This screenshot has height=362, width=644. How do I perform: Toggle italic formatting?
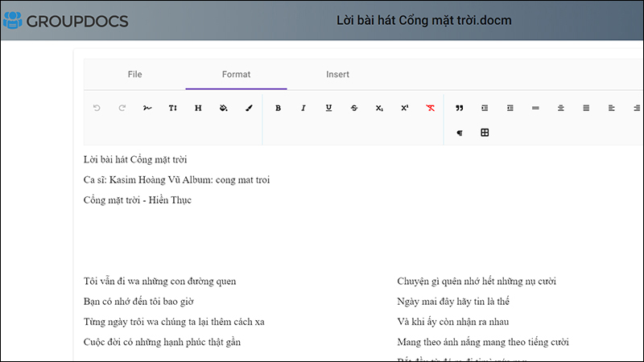303,108
